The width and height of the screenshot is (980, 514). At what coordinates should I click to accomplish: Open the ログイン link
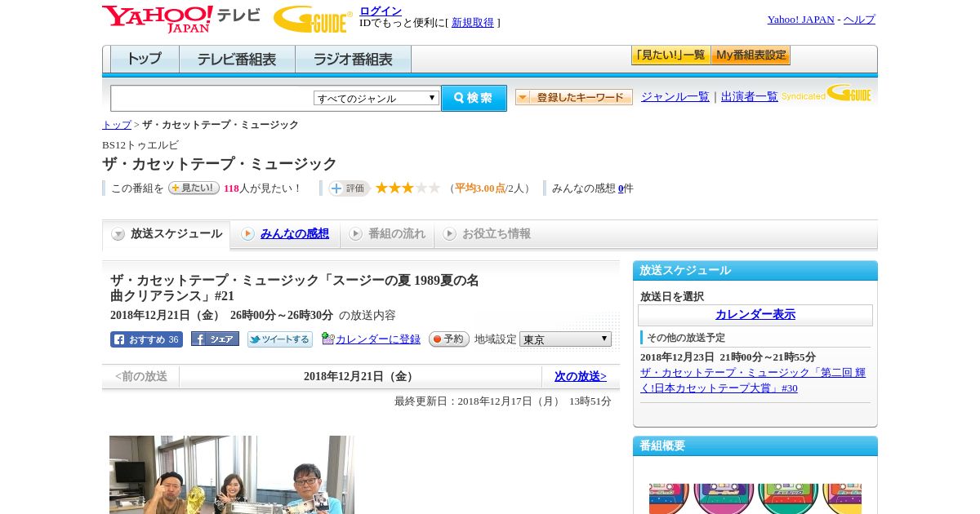pyautogui.click(x=381, y=11)
